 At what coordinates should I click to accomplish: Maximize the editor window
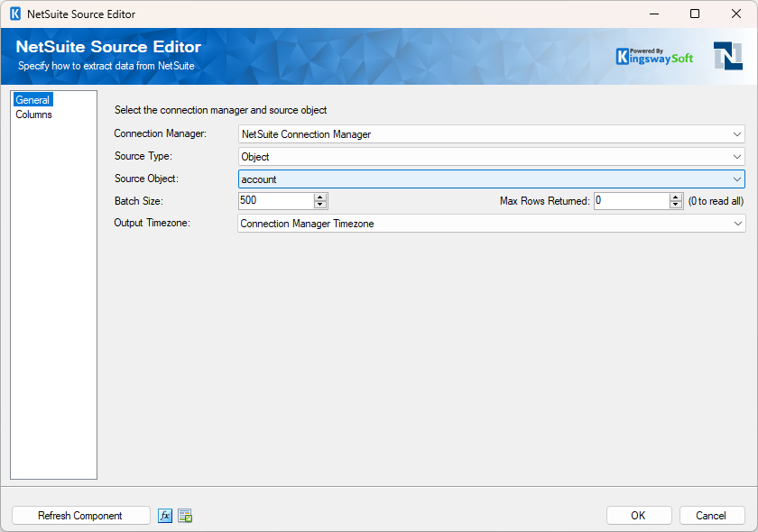[695, 14]
